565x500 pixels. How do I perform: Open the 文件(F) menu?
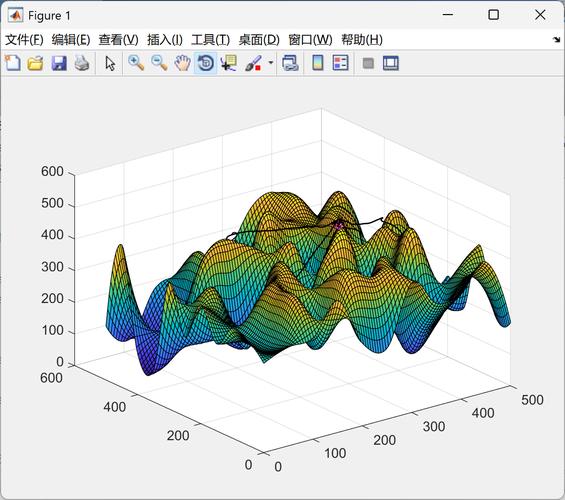click(x=24, y=40)
